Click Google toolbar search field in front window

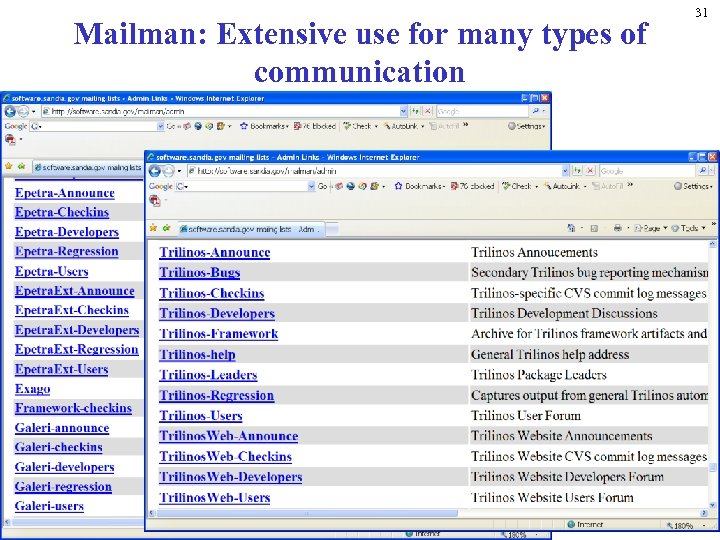pos(246,186)
